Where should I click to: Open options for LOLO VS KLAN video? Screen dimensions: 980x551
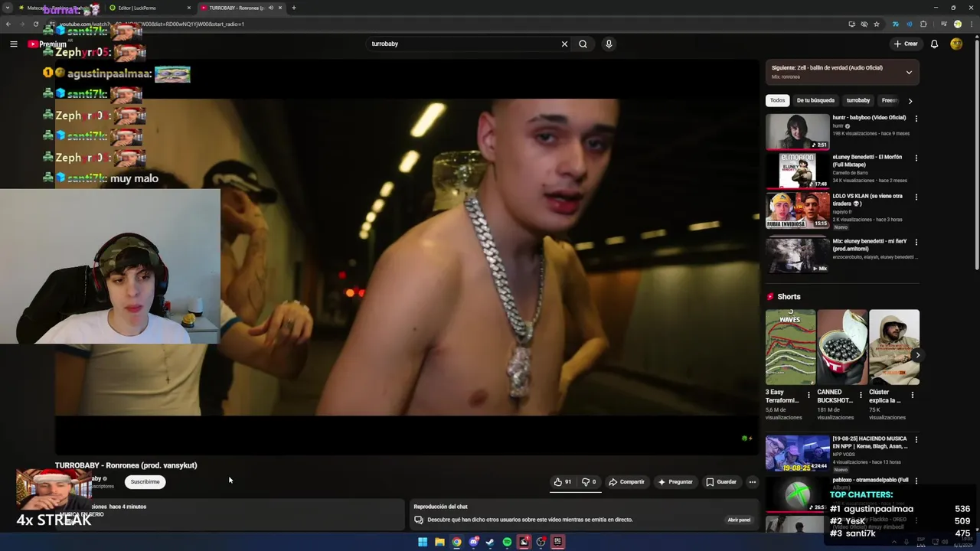[916, 197]
